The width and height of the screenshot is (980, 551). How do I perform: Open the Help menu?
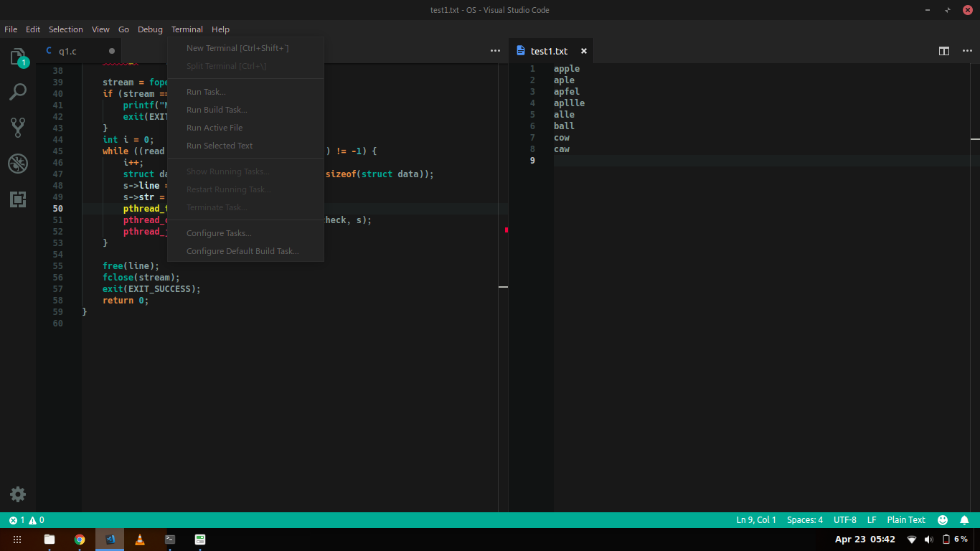pos(220,29)
